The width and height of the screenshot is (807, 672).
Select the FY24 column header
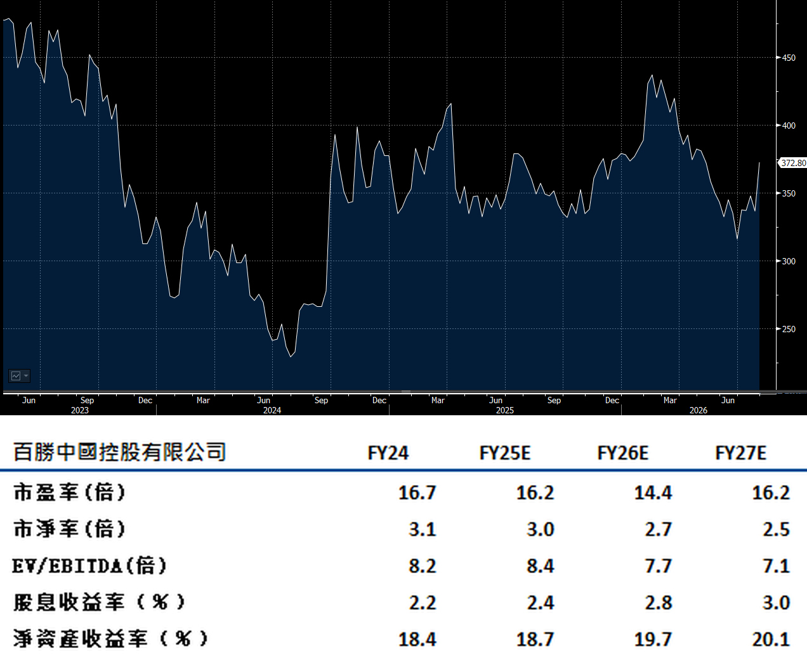[x=388, y=453]
